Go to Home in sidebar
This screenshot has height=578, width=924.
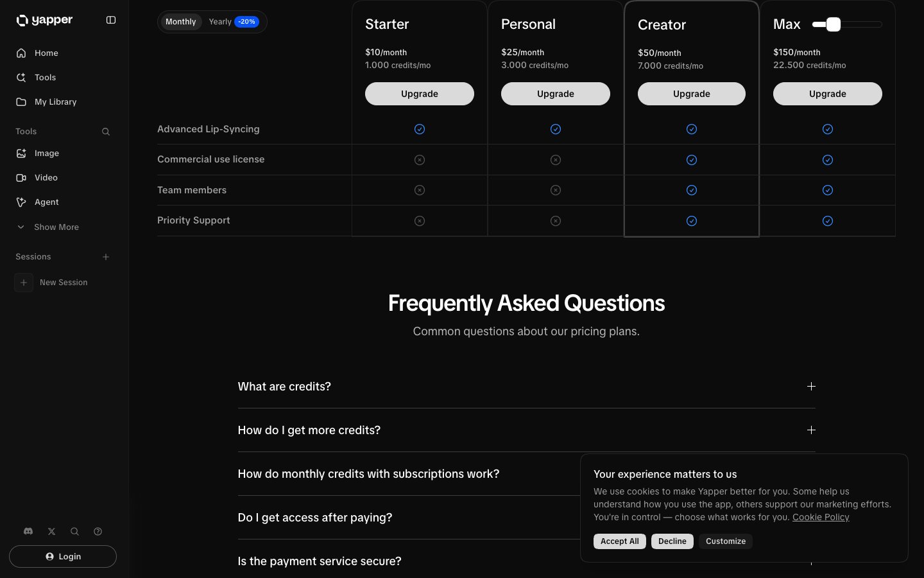click(46, 53)
